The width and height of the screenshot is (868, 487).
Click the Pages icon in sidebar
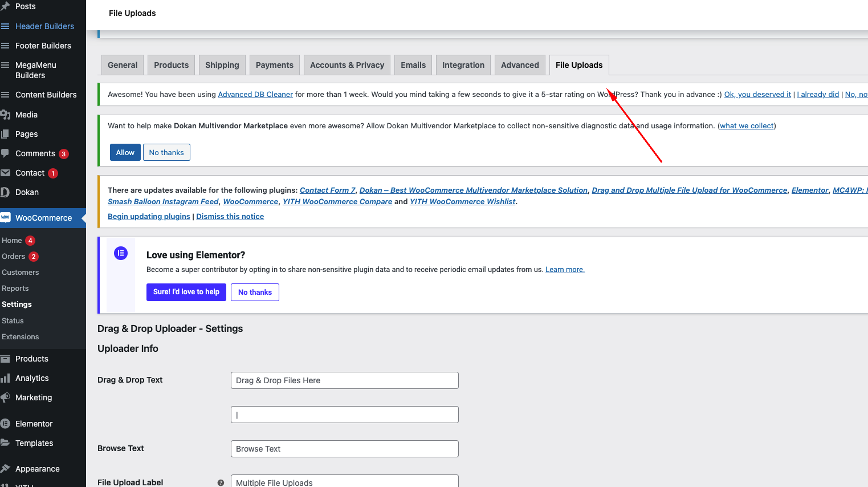point(5,134)
